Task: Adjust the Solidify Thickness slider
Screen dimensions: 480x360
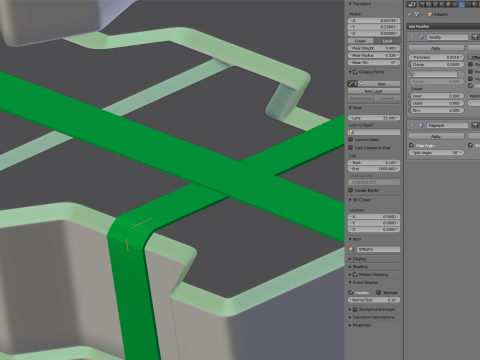Action: 436,57
